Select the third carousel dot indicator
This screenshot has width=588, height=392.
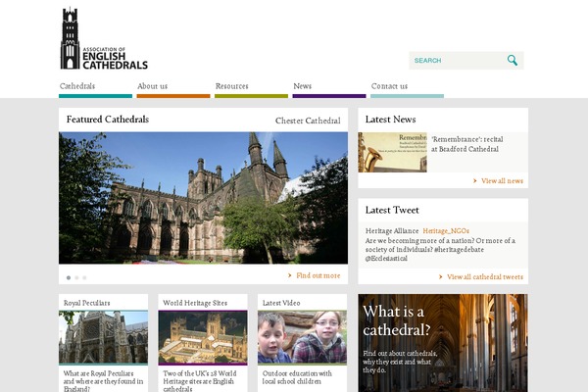84,278
